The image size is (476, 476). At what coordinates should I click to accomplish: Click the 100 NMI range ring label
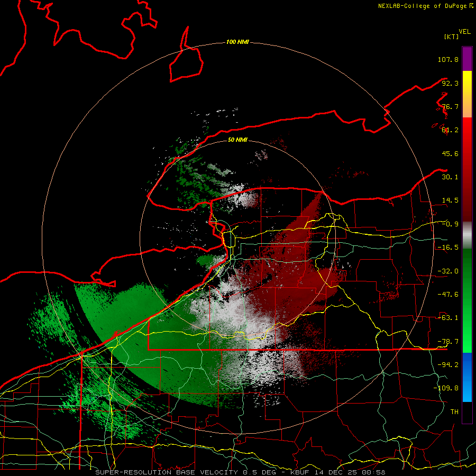click(x=237, y=42)
